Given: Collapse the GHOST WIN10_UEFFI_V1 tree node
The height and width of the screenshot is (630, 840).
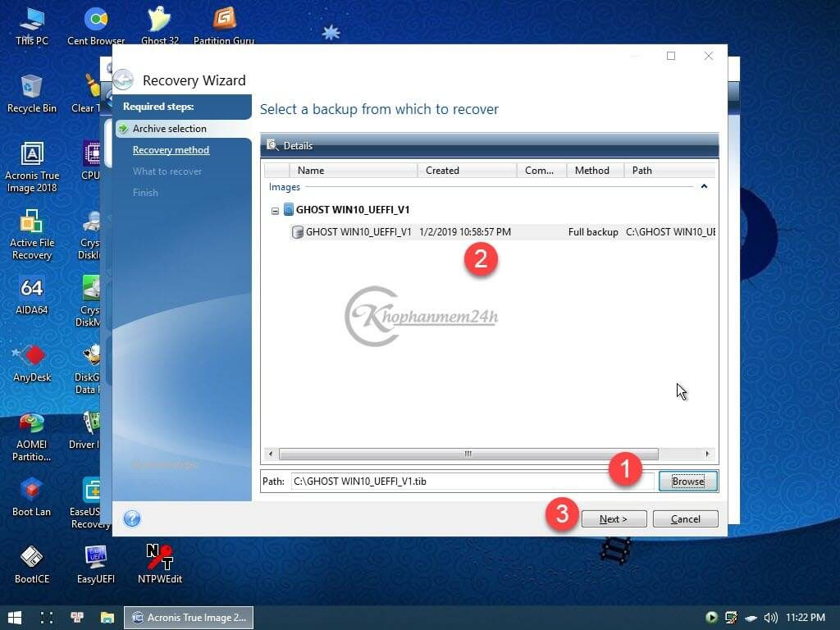Looking at the screenshot, I should click(276, 211).
